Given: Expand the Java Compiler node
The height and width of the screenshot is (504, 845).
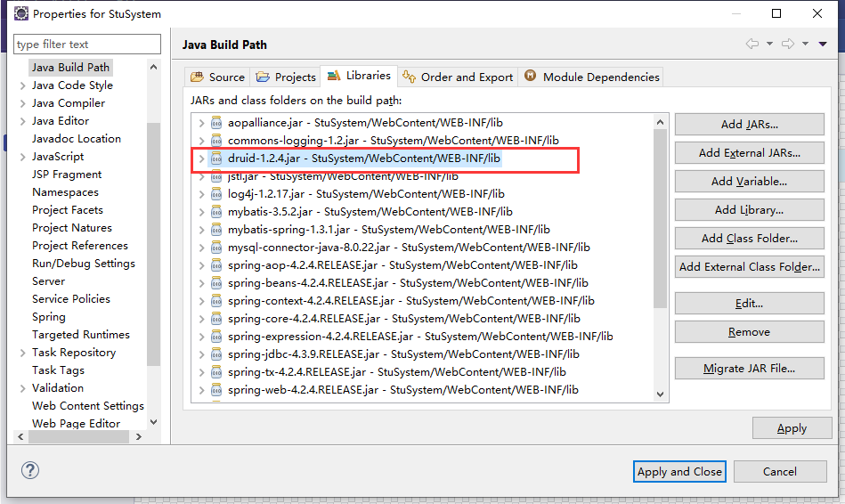Looking at the screenshot, I should (22, 103).
